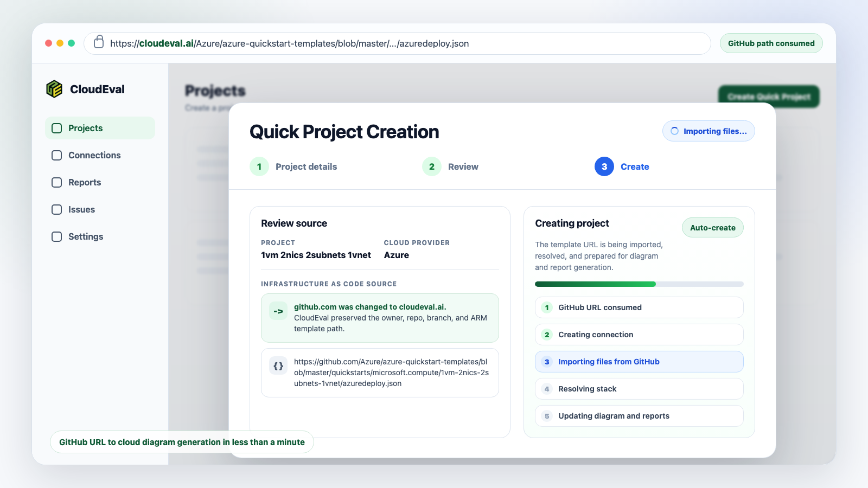Open the Connections section in sidebar
Screen dimensions: 868x488
100,155
